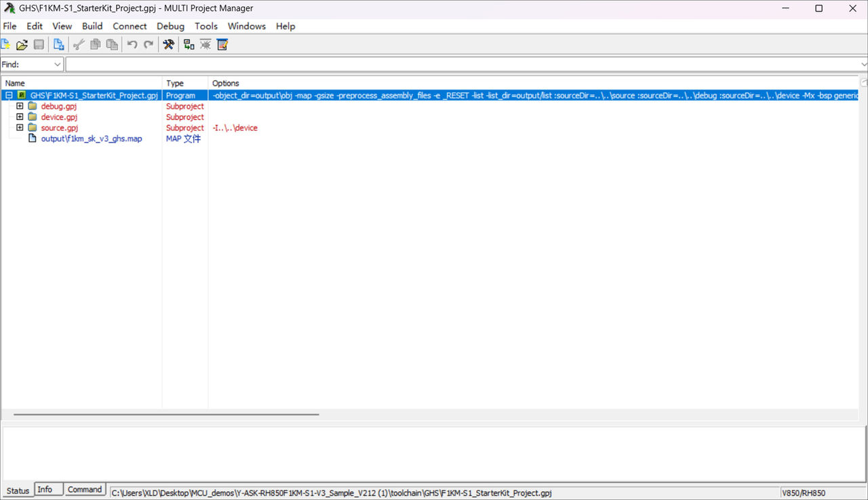
Task: Click the Save disk icon in toolbar
Action: [39, 45]
